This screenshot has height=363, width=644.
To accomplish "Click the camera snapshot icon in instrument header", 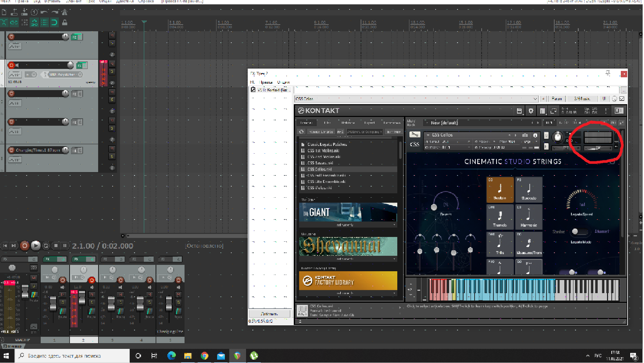I will (x=525, y=135).
